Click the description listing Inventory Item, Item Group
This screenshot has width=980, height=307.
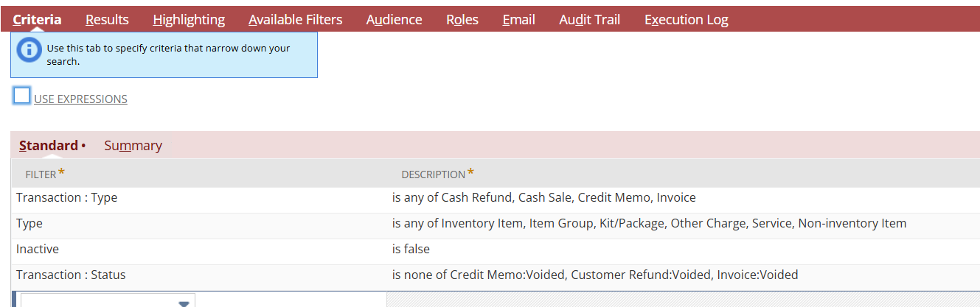click(x=649, y=224)
